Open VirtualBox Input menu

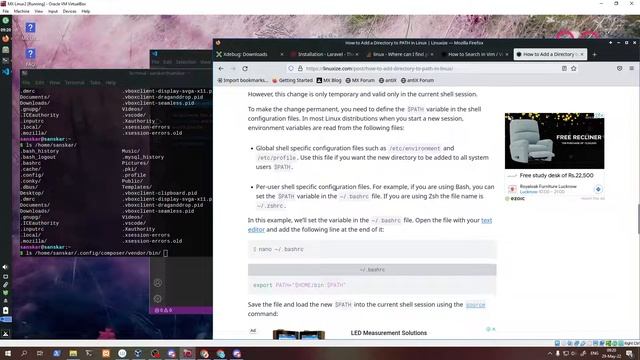point(53,11)
